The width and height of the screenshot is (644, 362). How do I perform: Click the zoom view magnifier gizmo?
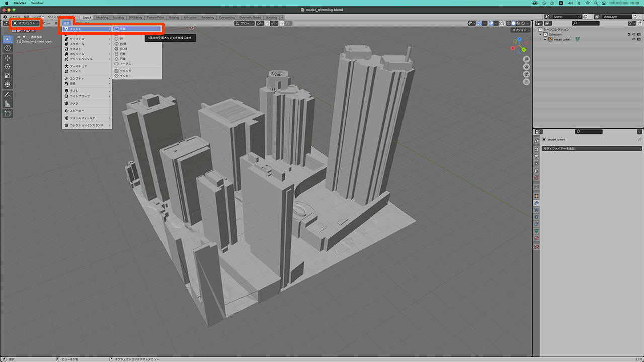526,59
